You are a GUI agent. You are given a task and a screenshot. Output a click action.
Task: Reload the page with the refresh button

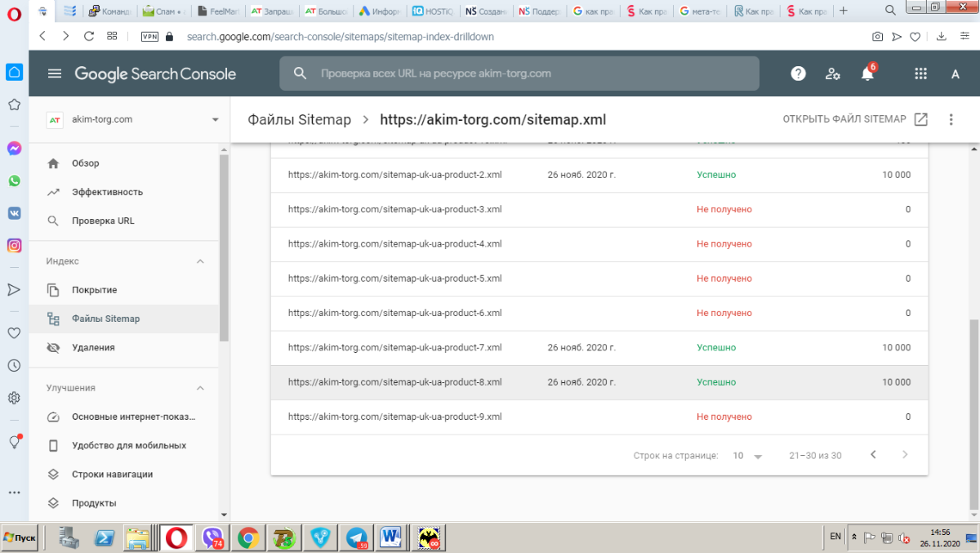89,36
